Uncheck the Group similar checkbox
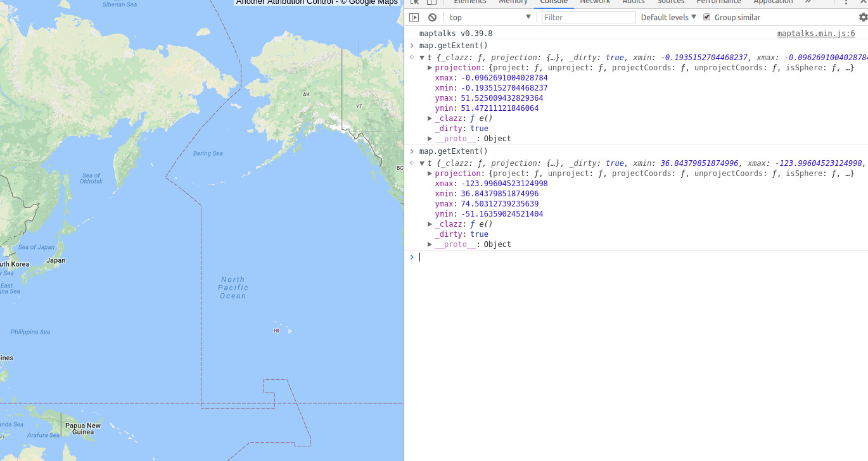868x461 pixels. coord(706,17)
